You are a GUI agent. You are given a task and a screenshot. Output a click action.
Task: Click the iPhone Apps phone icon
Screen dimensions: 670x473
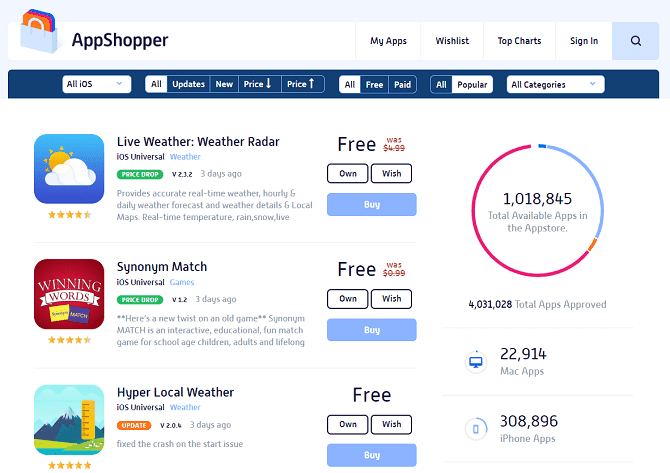coord(476,429)
